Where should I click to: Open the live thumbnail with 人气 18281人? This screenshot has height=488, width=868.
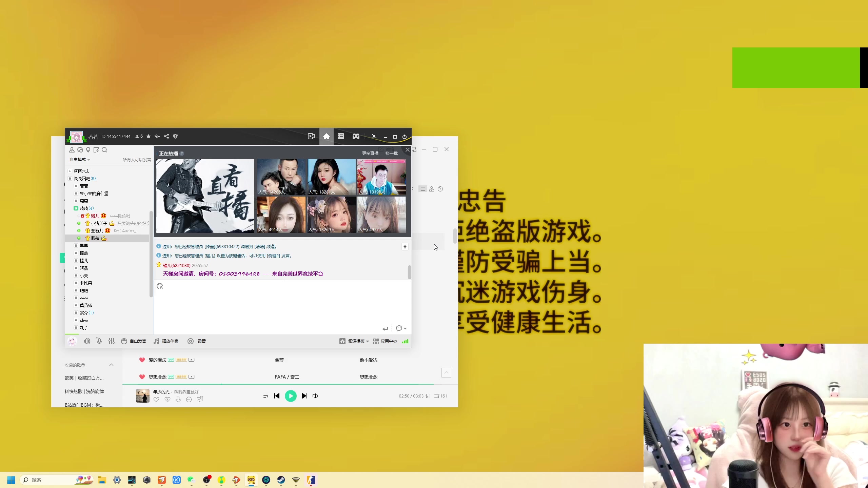click(x=331, y=177)
